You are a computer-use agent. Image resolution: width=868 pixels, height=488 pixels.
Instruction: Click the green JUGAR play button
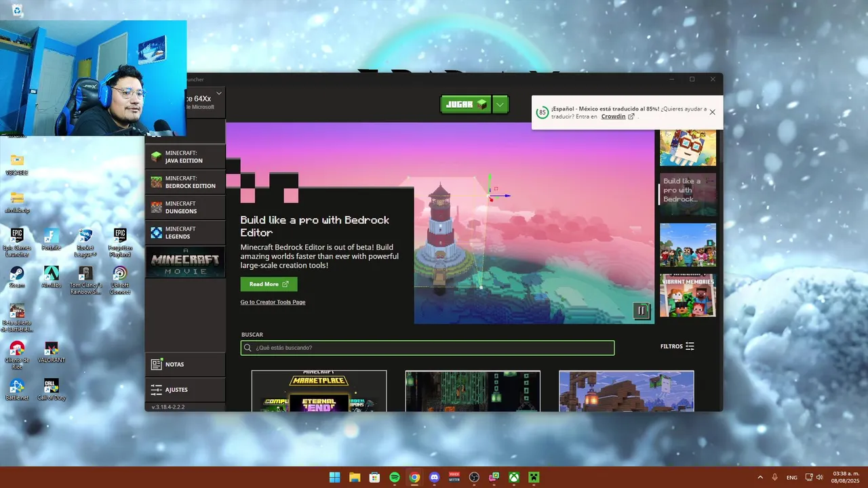pos(465,104)
